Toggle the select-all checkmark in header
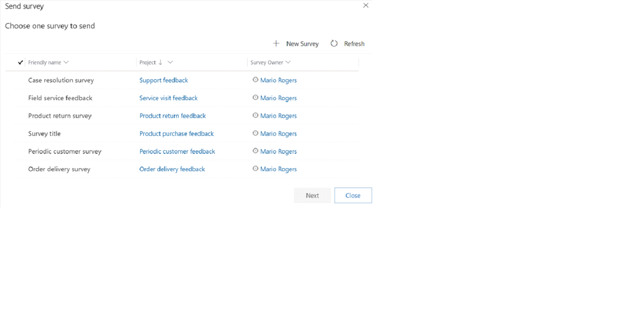The height and width of the screenshot is (316, 644). (20, 63)
